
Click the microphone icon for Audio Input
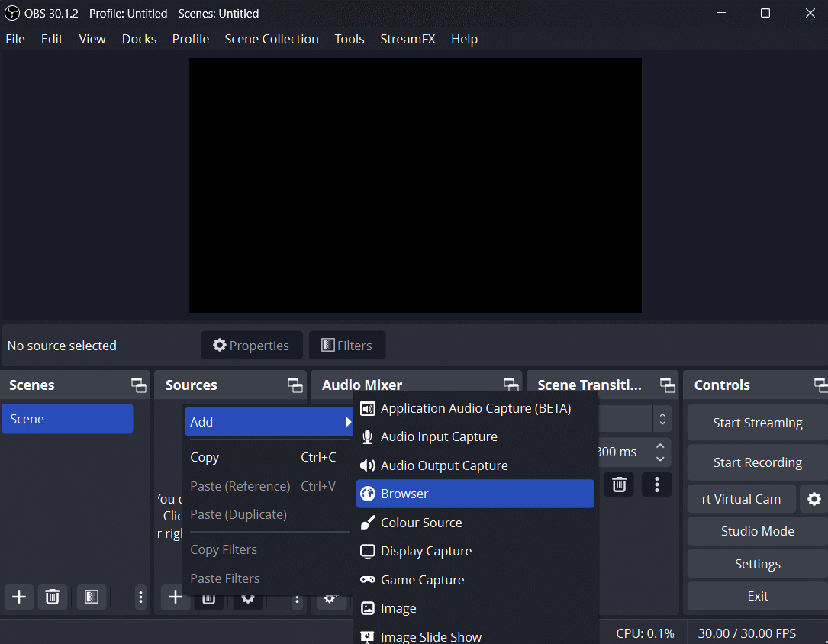coord(368,437)
